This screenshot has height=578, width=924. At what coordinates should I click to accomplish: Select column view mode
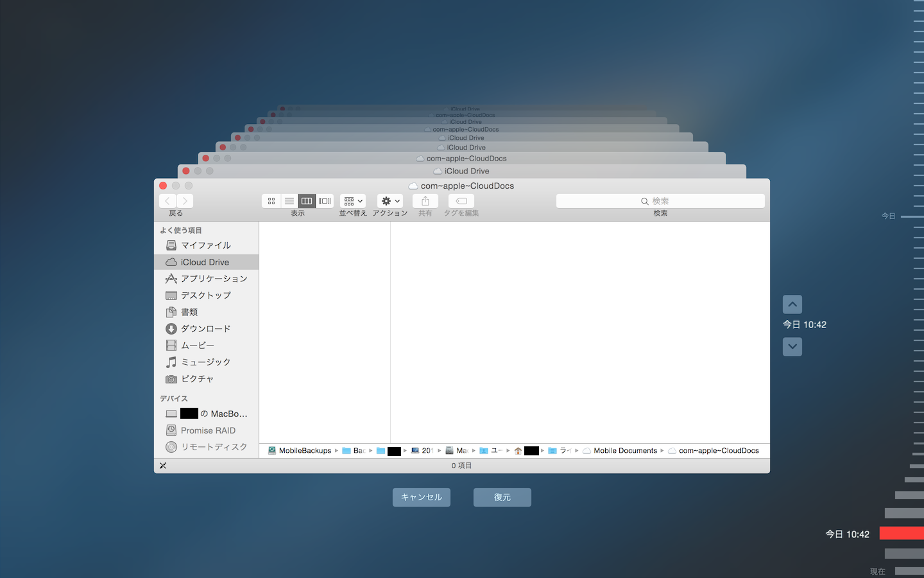pyautogui.click(x=307, y=201)
